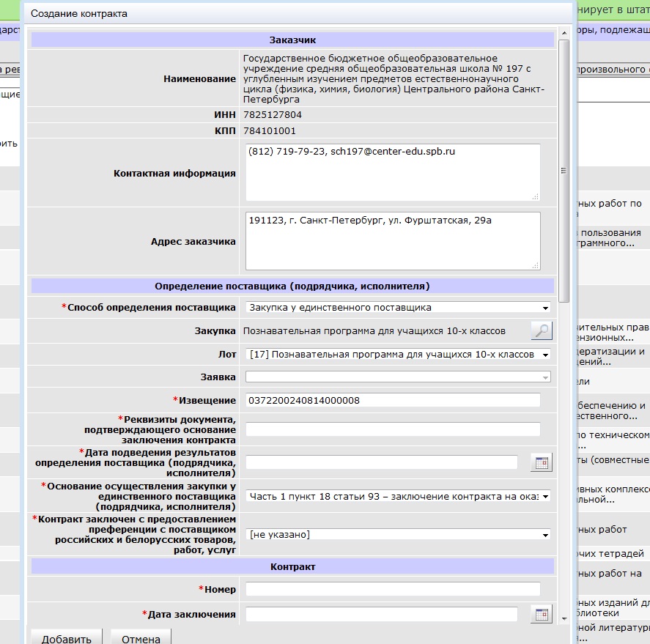Viewport: 650px width, 644px height.
Task: Click Закупка value Познавательная программа text
Action: click(x=374, y=331)
